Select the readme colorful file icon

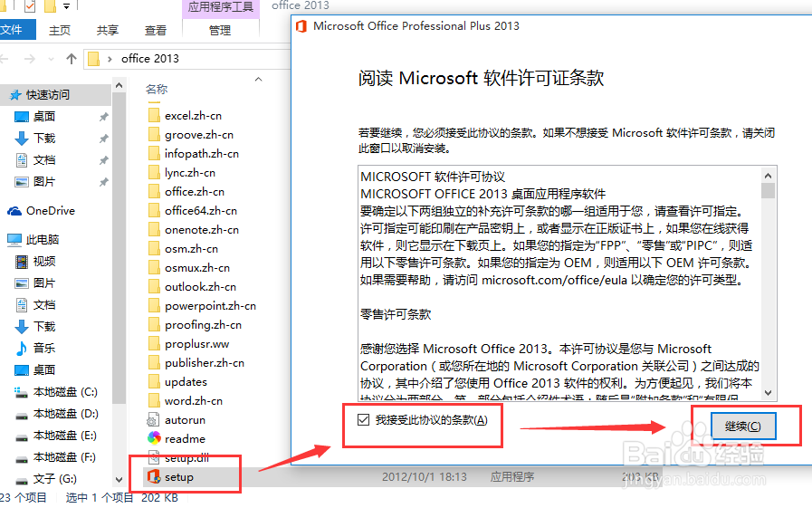(x=154, y=438)
